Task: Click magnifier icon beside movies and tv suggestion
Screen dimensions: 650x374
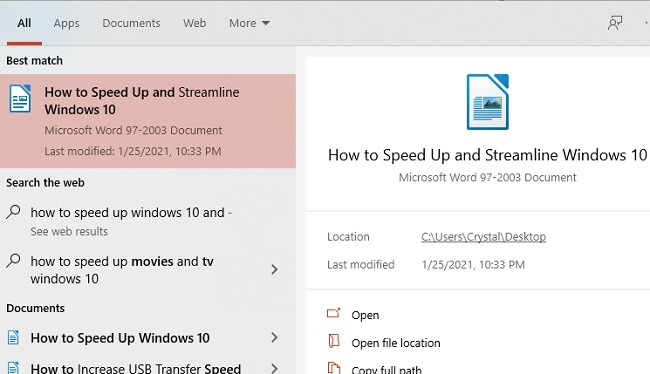Action: point(13,261)
